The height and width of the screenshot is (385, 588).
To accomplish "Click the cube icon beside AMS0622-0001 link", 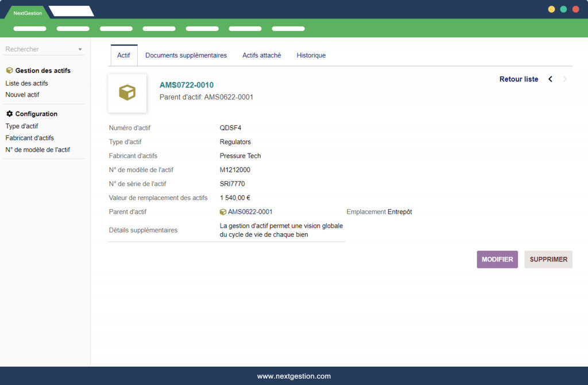I will (223, 212).
